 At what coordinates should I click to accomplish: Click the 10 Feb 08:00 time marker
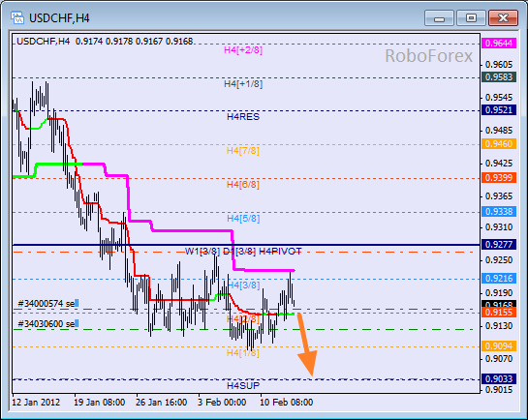click(x=286, y=403)
